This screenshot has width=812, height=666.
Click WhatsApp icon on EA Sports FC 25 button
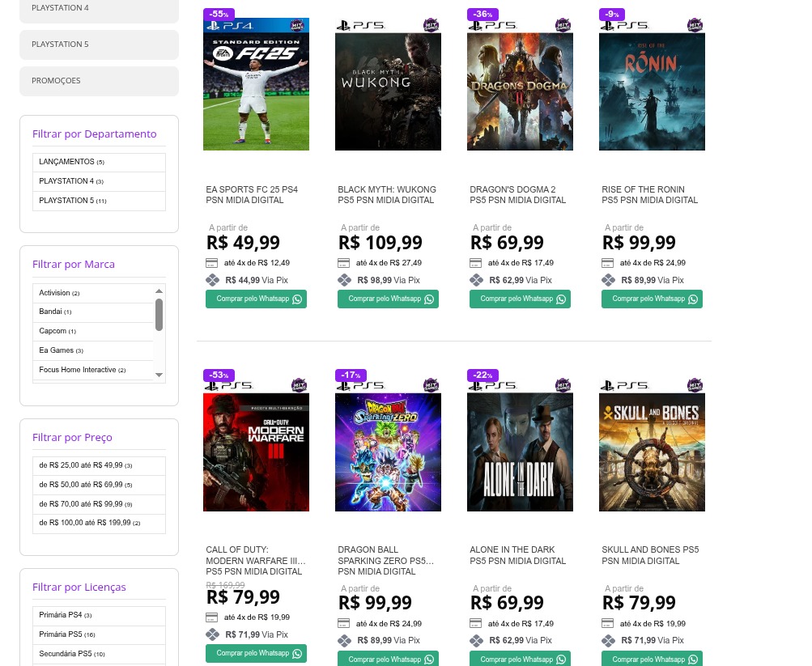click(297, 299)
